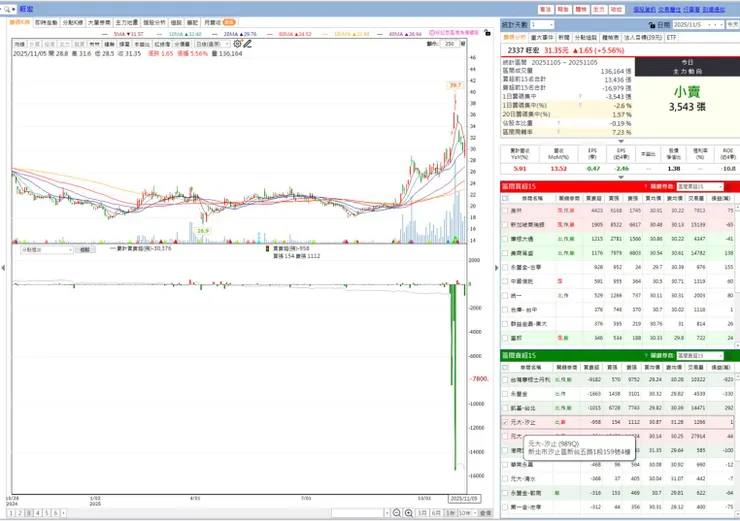Click the lock icon above the chart

pos(487,33)
